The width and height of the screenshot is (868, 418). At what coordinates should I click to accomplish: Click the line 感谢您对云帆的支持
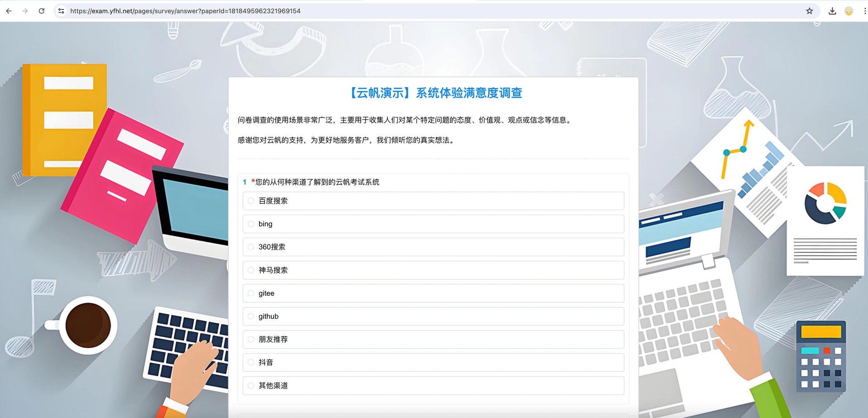point(346,140)
